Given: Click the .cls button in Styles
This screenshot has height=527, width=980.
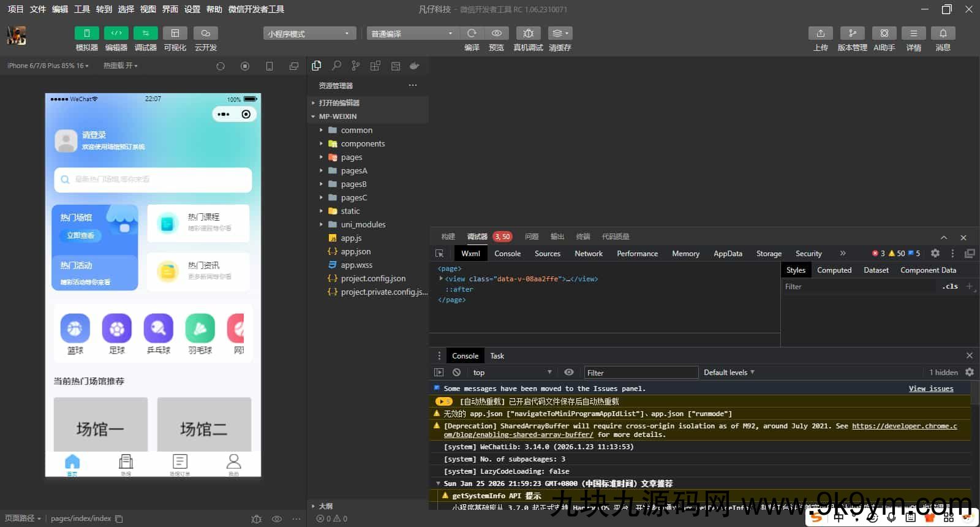Looking at the screenshot, I should pyautogui.click(x=951, y=287).
